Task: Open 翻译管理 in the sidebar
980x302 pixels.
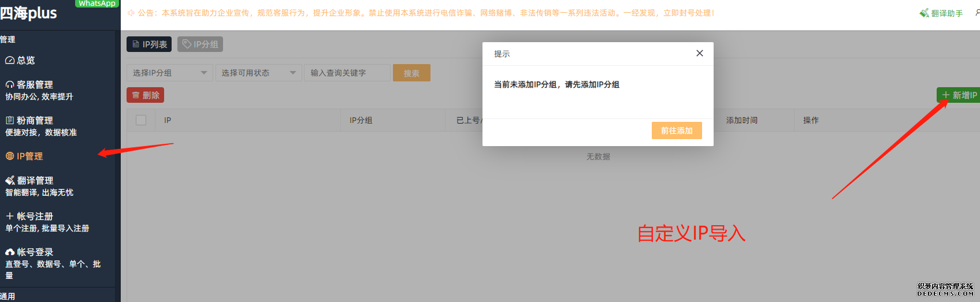Action: [35, 181]
